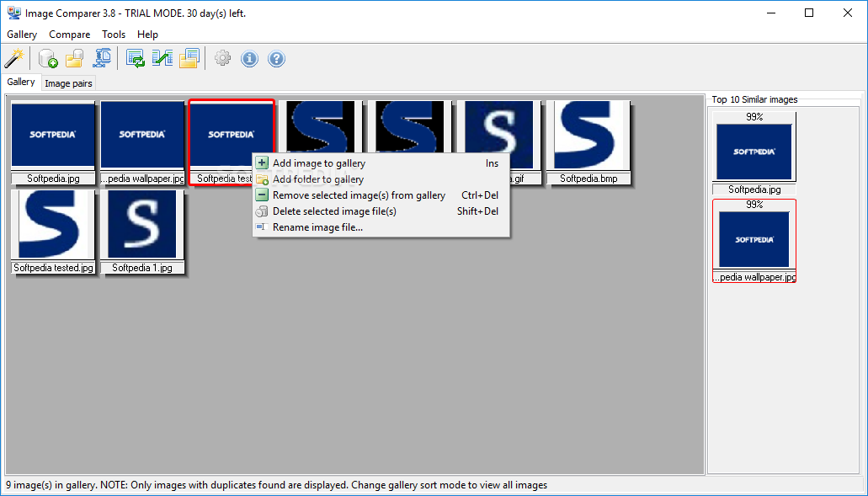Create new gallery database icon
This screenshot has height=496, width=868.
click(48, 58)
